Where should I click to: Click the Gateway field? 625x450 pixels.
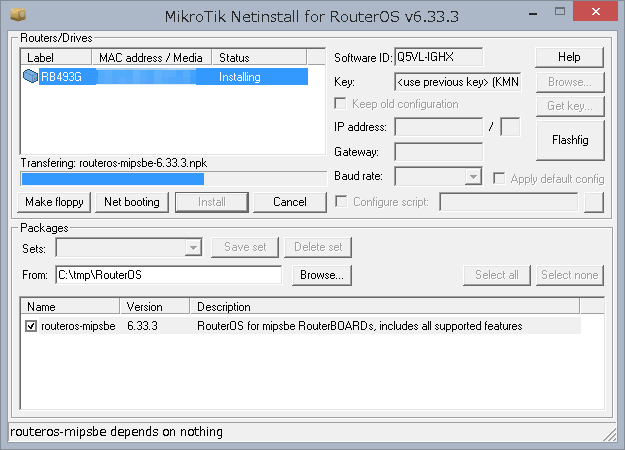(438, 152)
